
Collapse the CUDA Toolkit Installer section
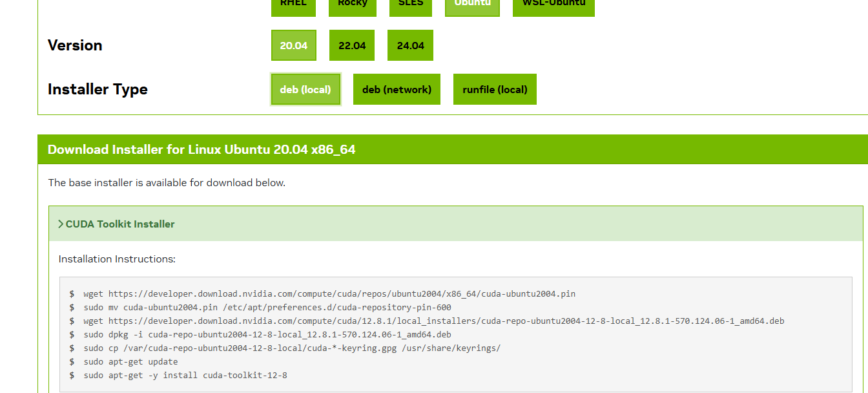tap(456, 224)
